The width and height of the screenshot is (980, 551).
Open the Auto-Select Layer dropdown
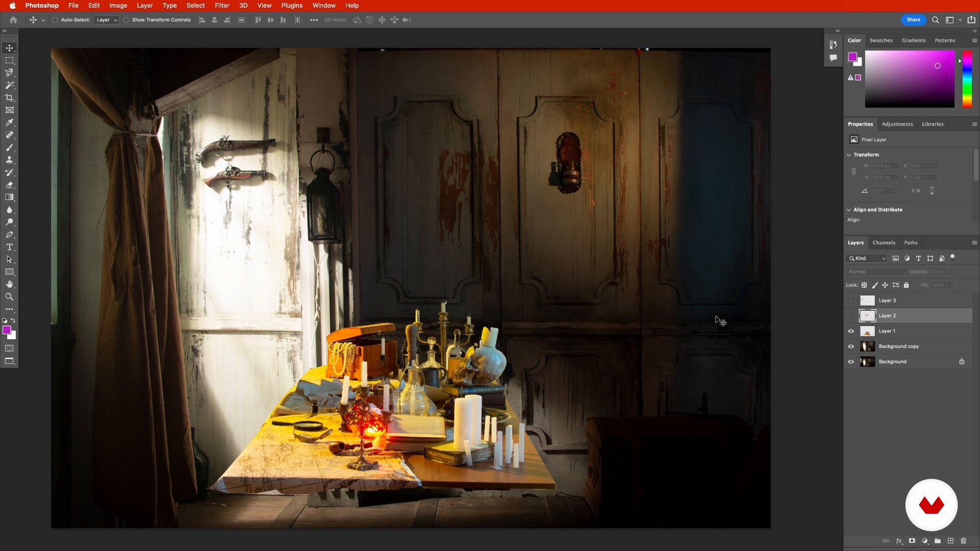click(107, 20)
